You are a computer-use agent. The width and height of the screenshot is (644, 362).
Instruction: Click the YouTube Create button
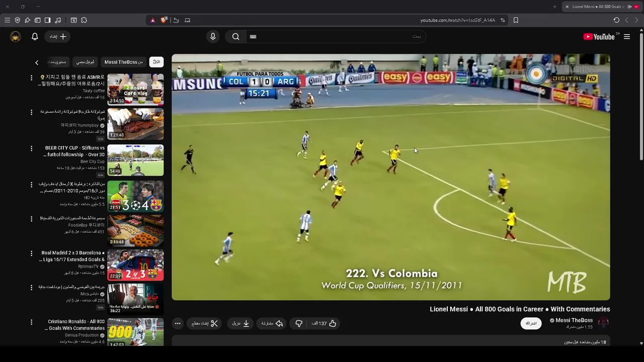[x=58, y=36]
